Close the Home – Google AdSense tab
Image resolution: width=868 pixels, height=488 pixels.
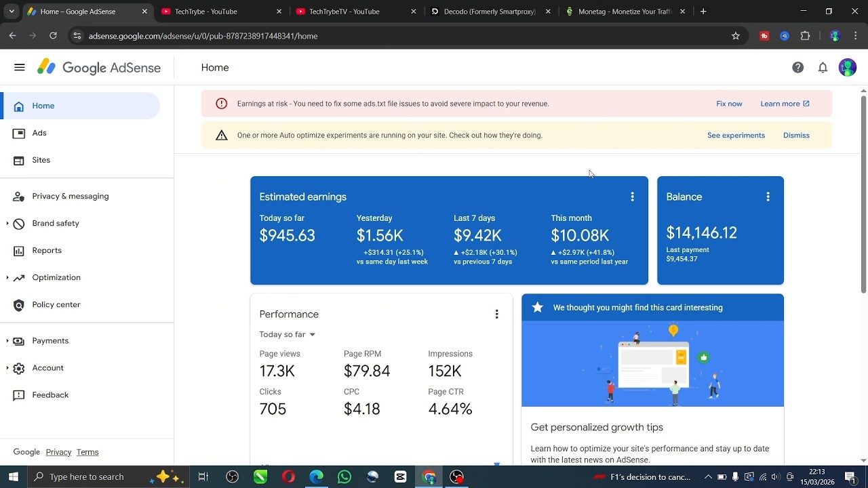(x=144, y=12)
